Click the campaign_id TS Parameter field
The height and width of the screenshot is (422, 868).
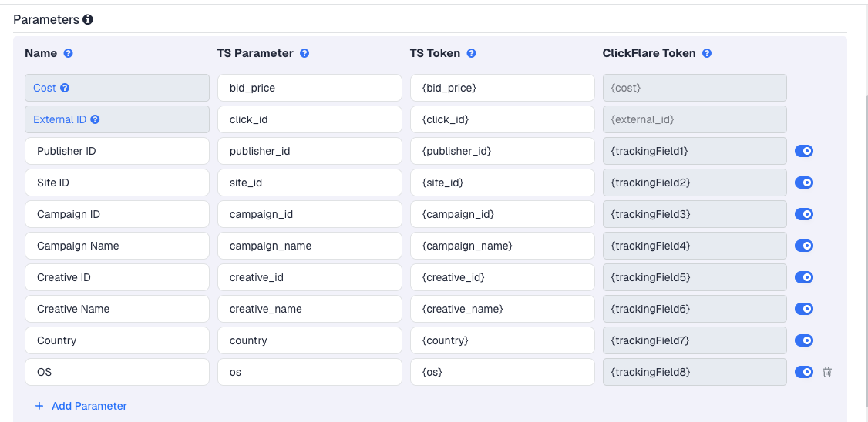click(310, 214)
